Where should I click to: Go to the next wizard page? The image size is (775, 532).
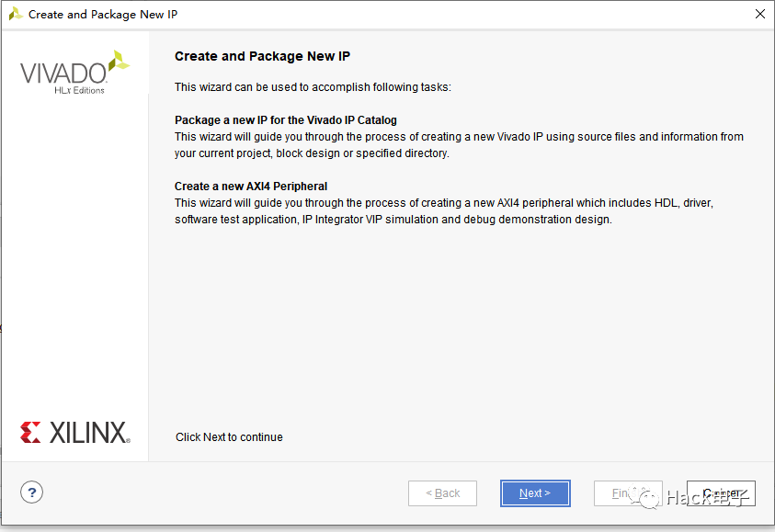click(x=535, y=493)
